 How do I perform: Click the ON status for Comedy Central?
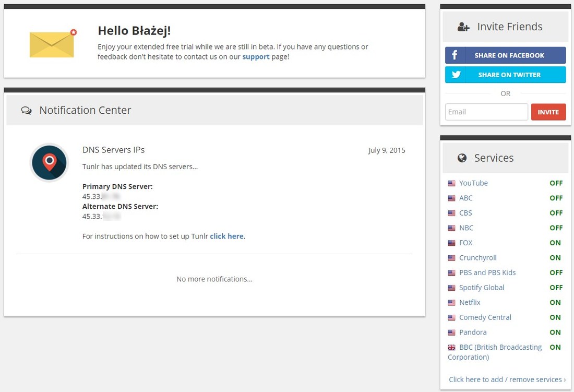[555, 317]
